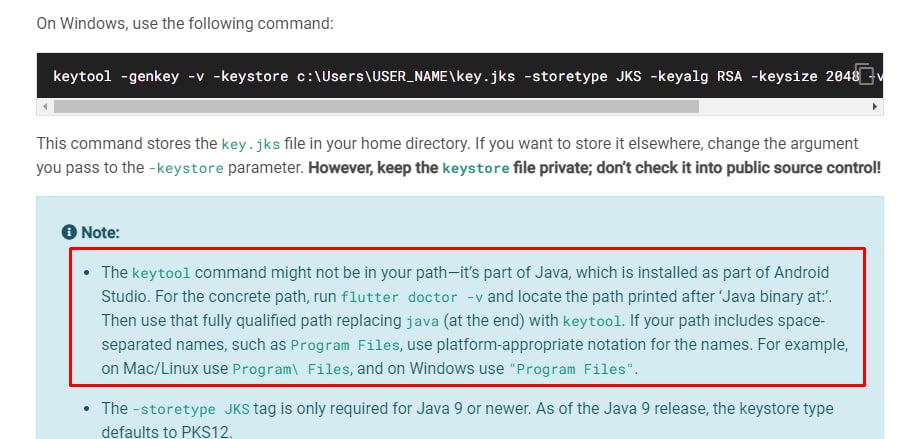Click the 'java' inline code word
This screenshot has height=439, width=898.
[422, 322]
